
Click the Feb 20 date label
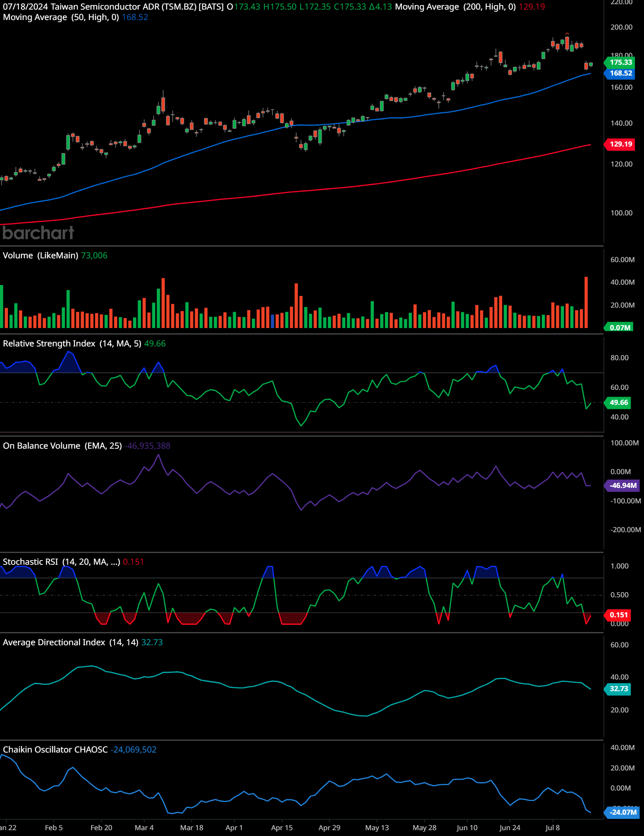tap(101, 828)
